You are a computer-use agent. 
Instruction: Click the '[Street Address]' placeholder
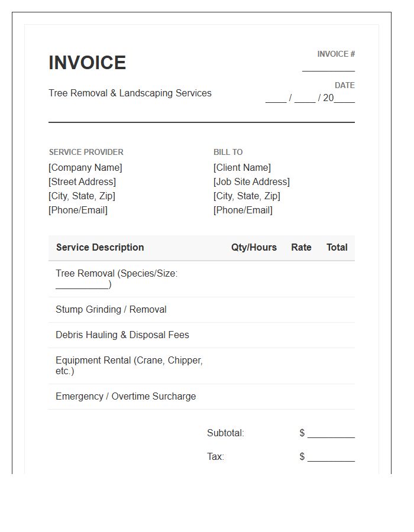(82, 182)
